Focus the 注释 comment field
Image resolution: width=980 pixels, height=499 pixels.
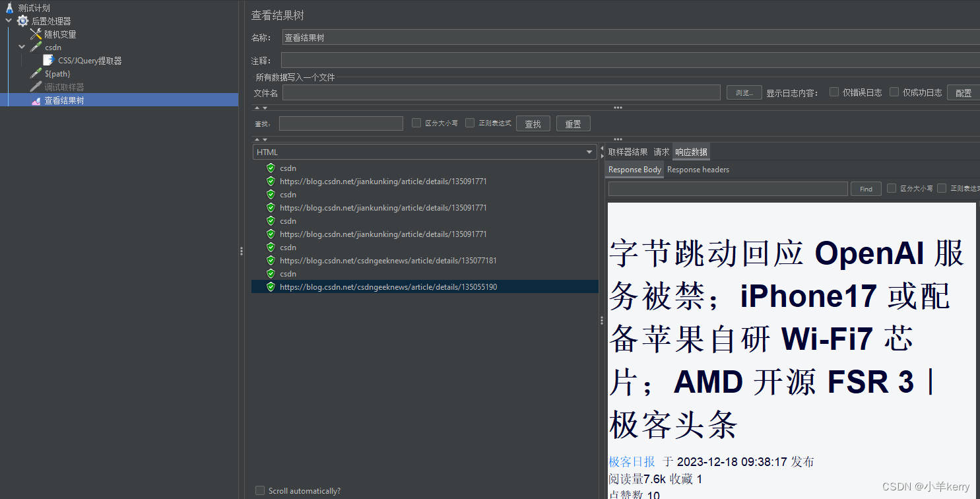[x=630, y=61]
